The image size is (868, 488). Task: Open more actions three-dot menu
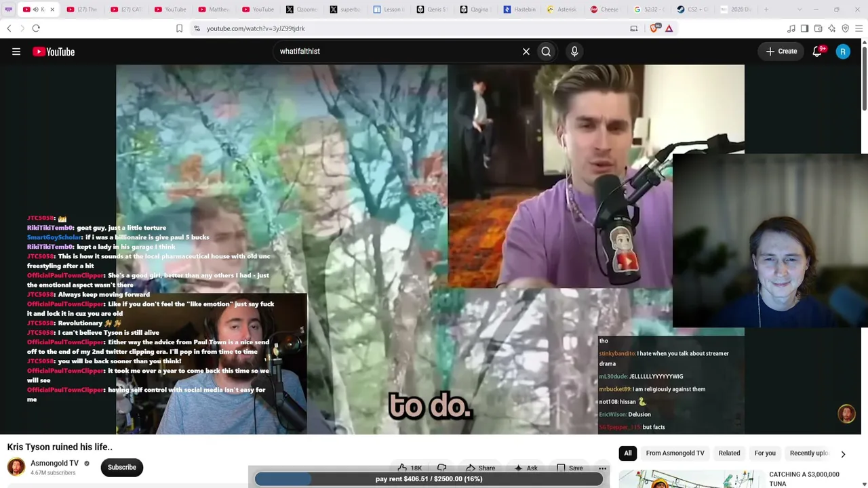tap(602, 468)
